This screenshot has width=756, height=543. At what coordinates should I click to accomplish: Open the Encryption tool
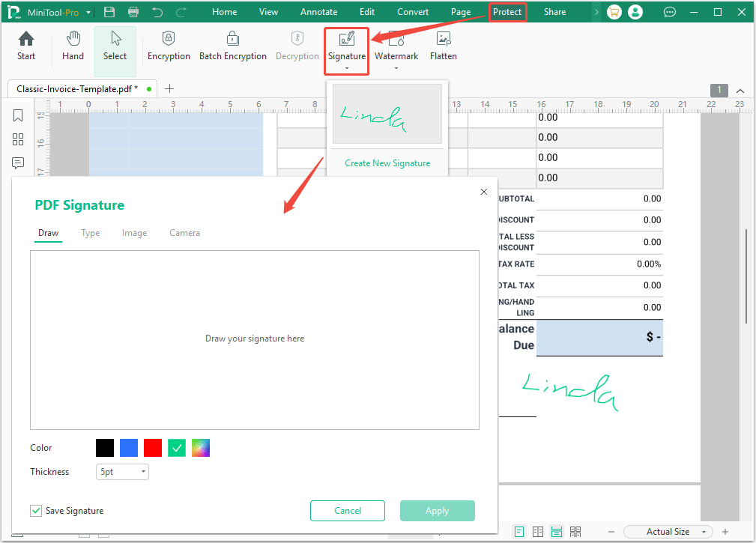click(x=169, y=45)
